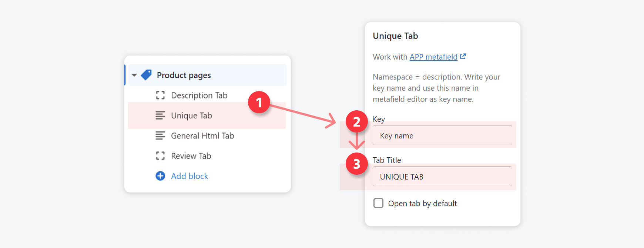Click the red step 3 badge
The width and height of the screenshot is (644, 248).
(x=356, y=164)
